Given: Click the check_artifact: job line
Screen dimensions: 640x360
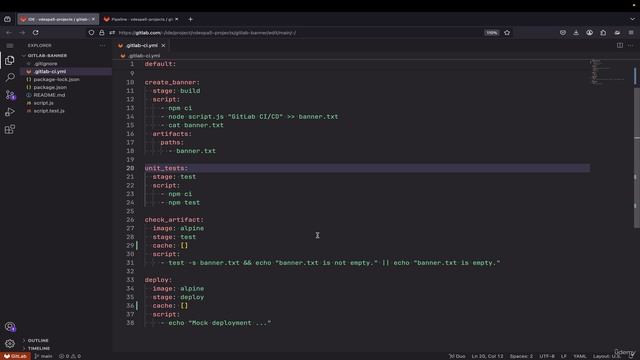Looking at the screenshot, I should point(174,220).
